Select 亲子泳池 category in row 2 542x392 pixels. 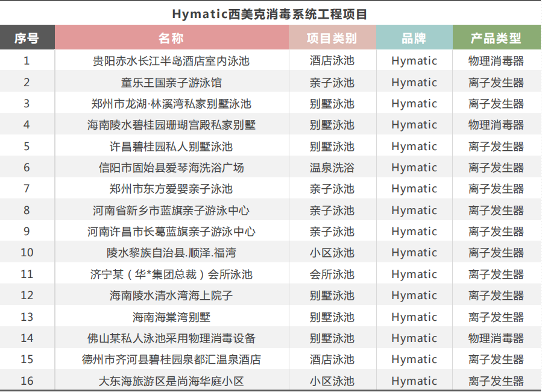(x=332, y=82)
